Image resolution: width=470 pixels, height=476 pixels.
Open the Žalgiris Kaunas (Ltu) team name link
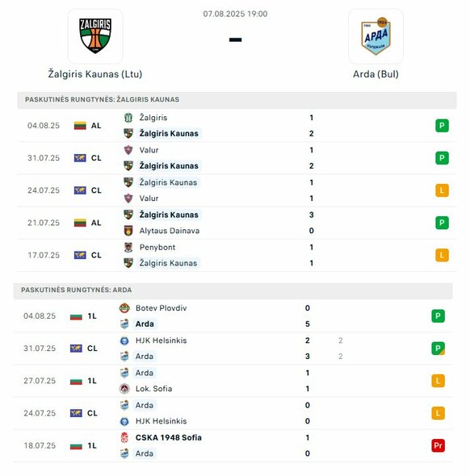95,74
